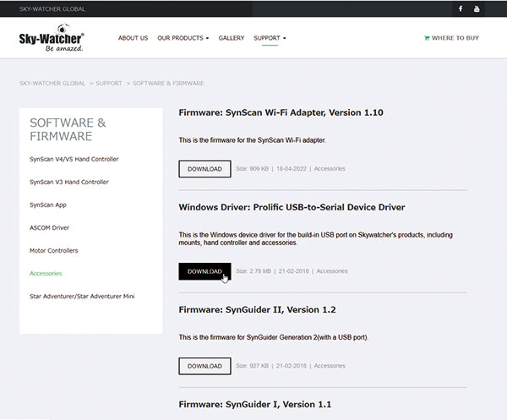Open the Gallery menu item
This screenshot has height=420, width=507.
[x=232, y=38]
